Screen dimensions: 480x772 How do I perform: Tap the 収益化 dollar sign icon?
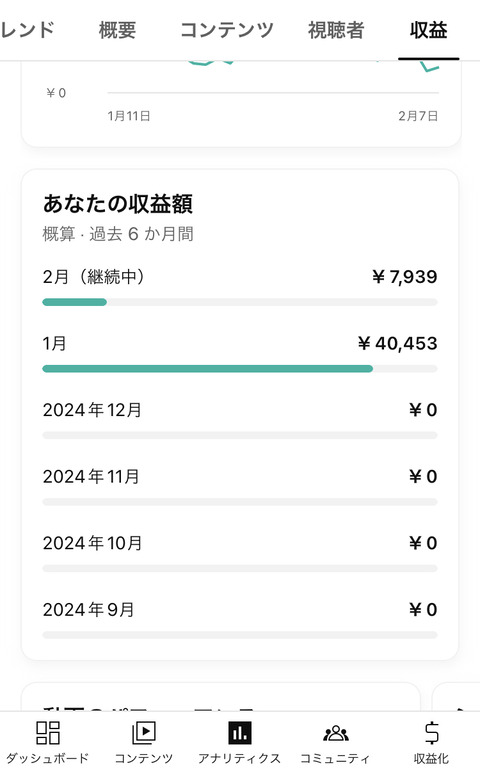431,733
